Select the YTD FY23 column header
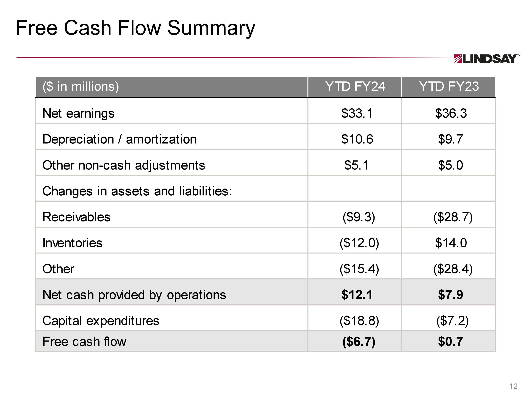532x399 pixels. [x=448, y=87]
